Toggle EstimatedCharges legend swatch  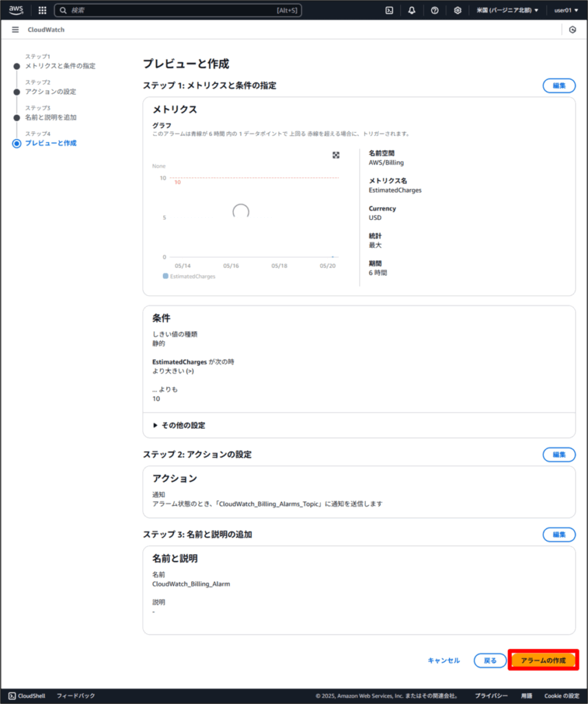pyautogui.click(x=165, y=276)
